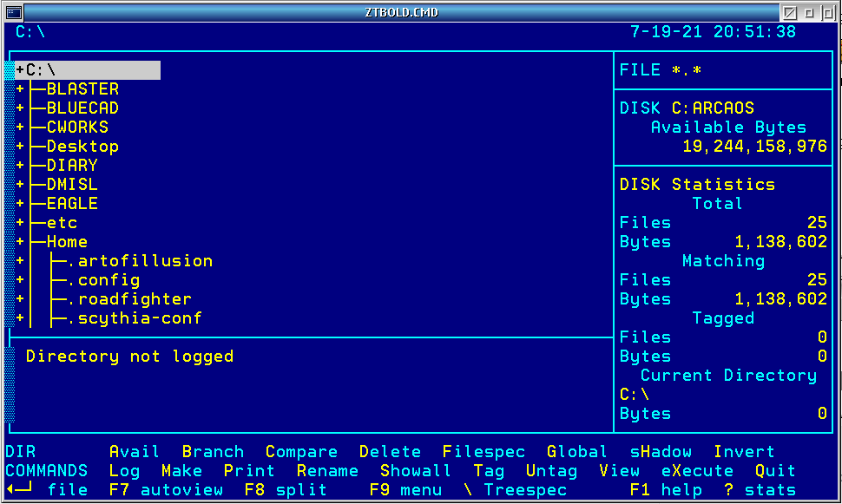Choose the Compare command
Screen dimensions: 842x504
pyautogui.click(x=301, y=452)
